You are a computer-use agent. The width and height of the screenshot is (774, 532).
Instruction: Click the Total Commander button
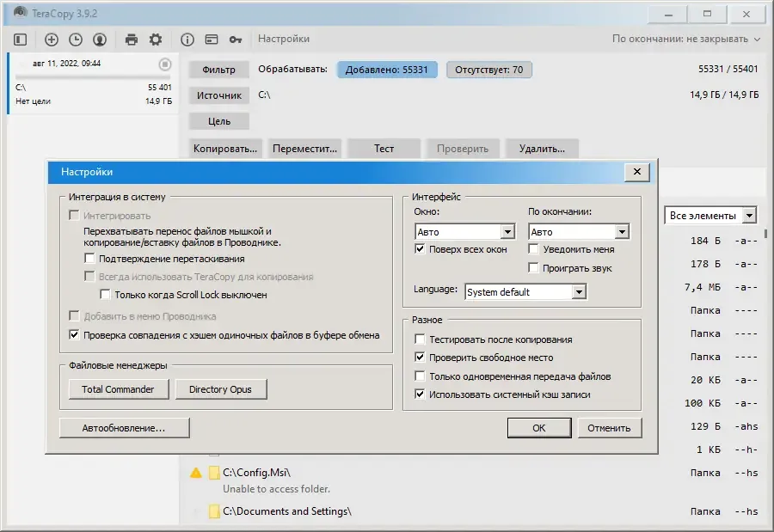pos(119,389)
